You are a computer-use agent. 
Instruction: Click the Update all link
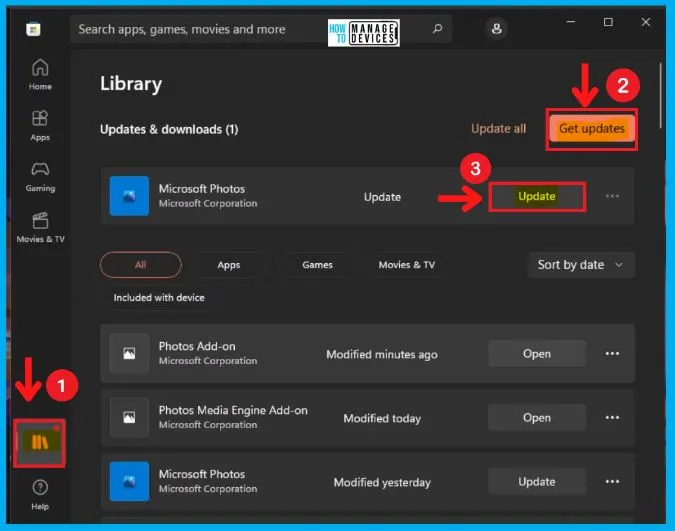pyautogui.click(x=499, y=129)
